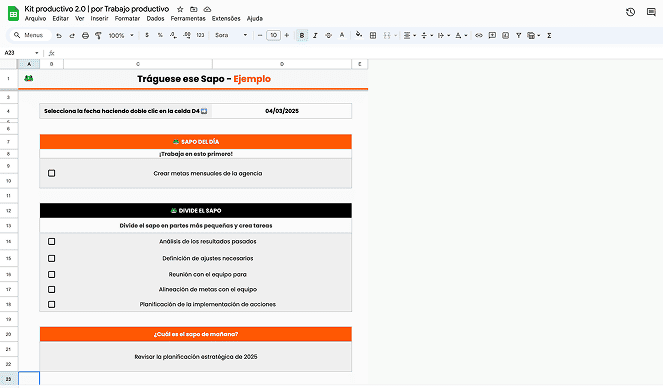The height and width of the screenshot is (388, 663).
Task: Check the cloud document status icon
Action: (x=207, y=9)
